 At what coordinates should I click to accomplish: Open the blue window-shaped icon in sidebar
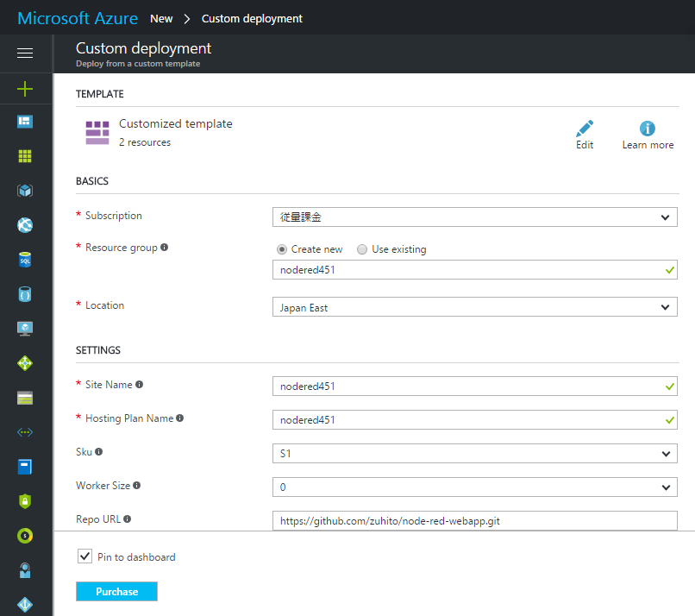coord(25,467)
